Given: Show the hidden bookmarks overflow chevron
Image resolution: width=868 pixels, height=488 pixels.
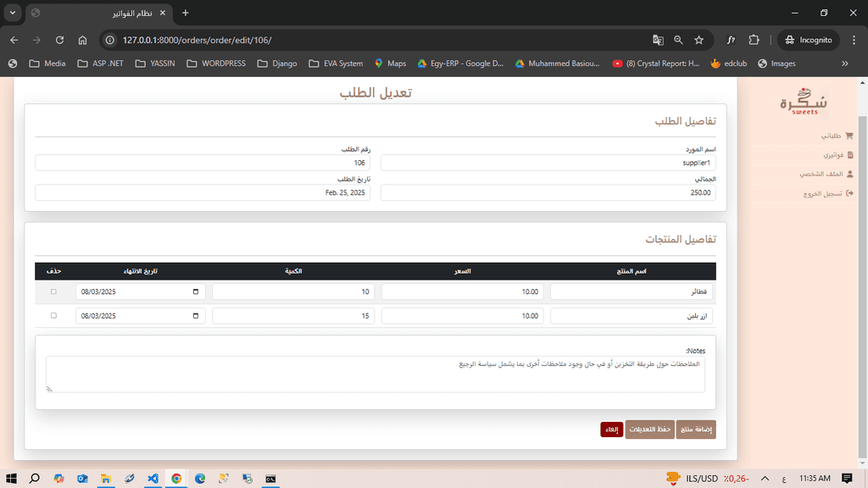Looking at the screenshot, I should (845, 64).
